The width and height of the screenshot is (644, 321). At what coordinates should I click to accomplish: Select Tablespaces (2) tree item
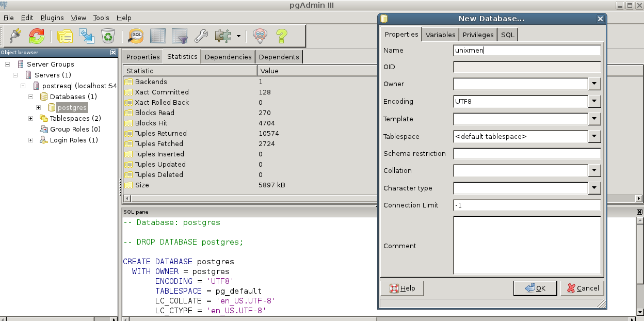[x=75, y=118]
